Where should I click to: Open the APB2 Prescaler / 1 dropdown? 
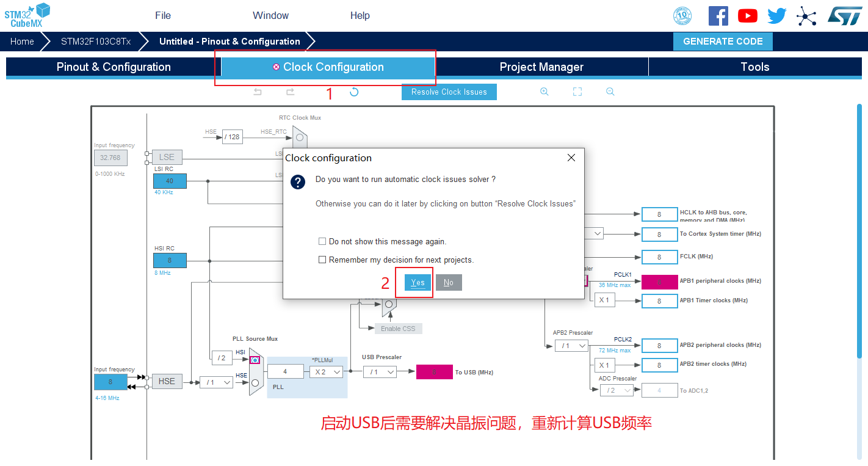pyautogui.click(x=571, y=346)
